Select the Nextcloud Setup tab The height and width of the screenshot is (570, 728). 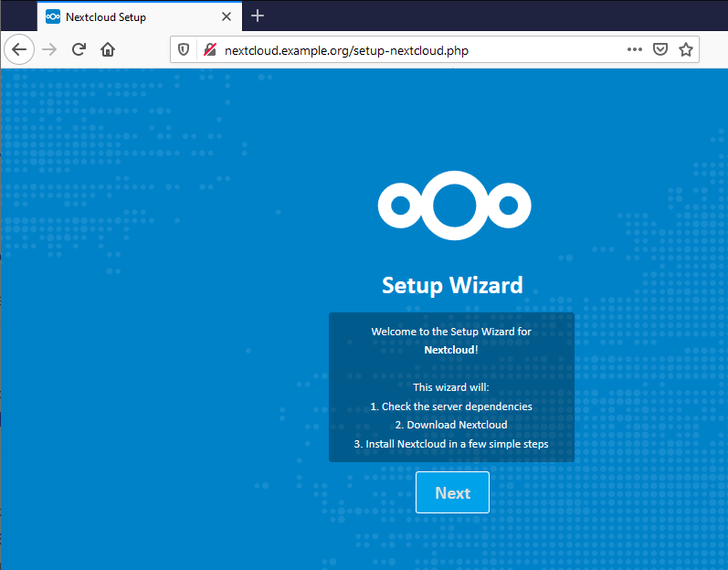click(139, 16)
